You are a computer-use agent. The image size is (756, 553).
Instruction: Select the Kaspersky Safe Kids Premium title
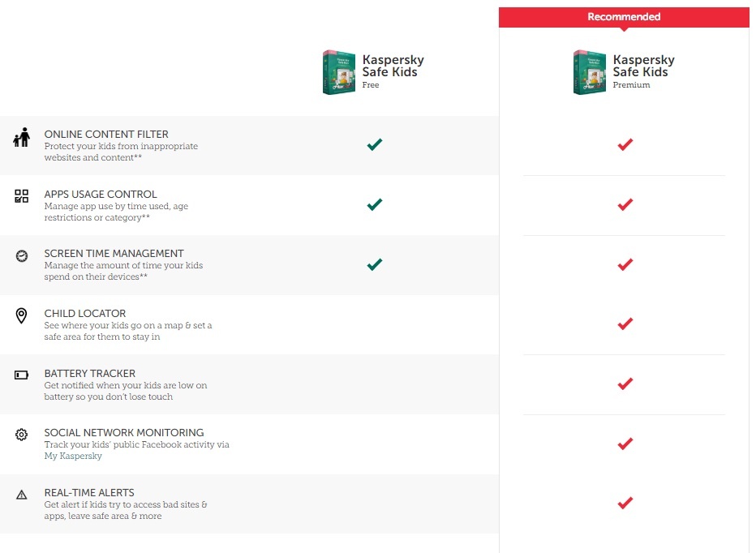pyautogui.click(x=643, y=66)
